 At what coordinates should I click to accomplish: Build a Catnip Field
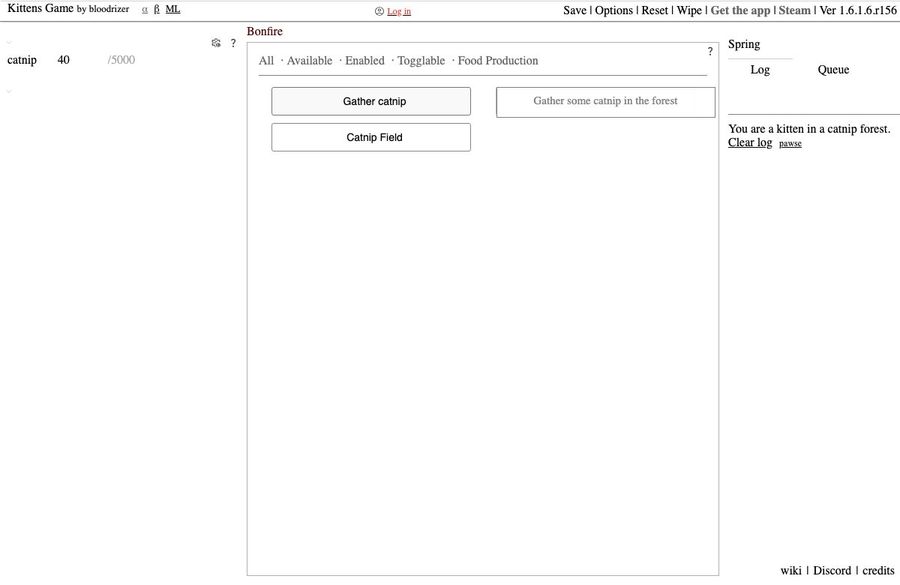(371, 138)
